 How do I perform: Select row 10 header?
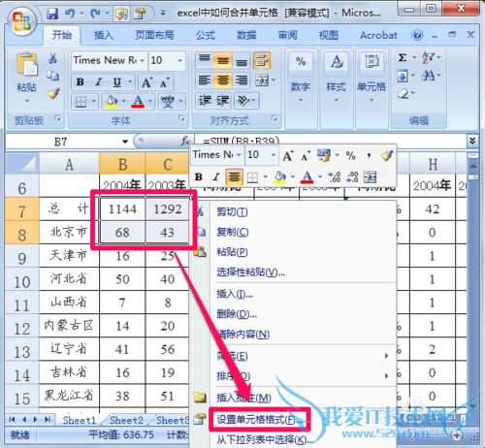click(21, 279)
